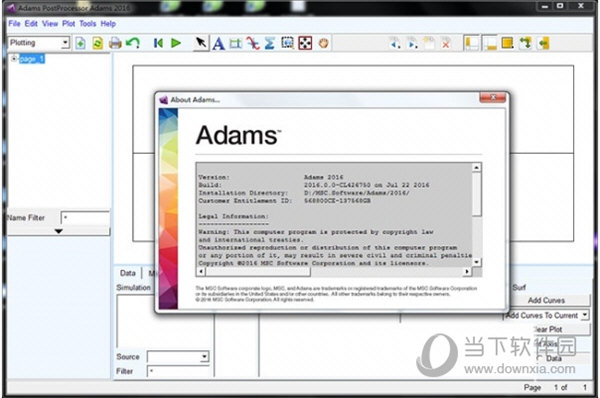This screenshot has width=600, height=398.
Task: Switch to the Data tab
Action: pyautogui.click(x=128, y=273)
